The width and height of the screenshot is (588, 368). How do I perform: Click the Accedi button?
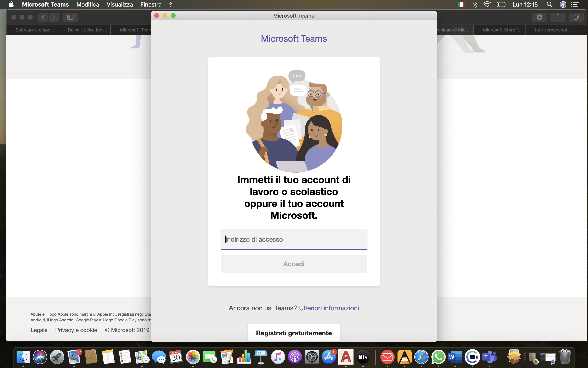pyautogui.click(x=294, y=264)
